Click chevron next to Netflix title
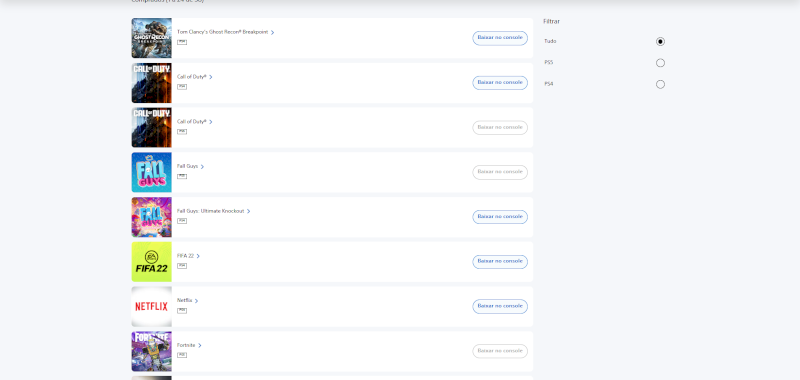This screenshot has width=800, height=380. [196, 301]
